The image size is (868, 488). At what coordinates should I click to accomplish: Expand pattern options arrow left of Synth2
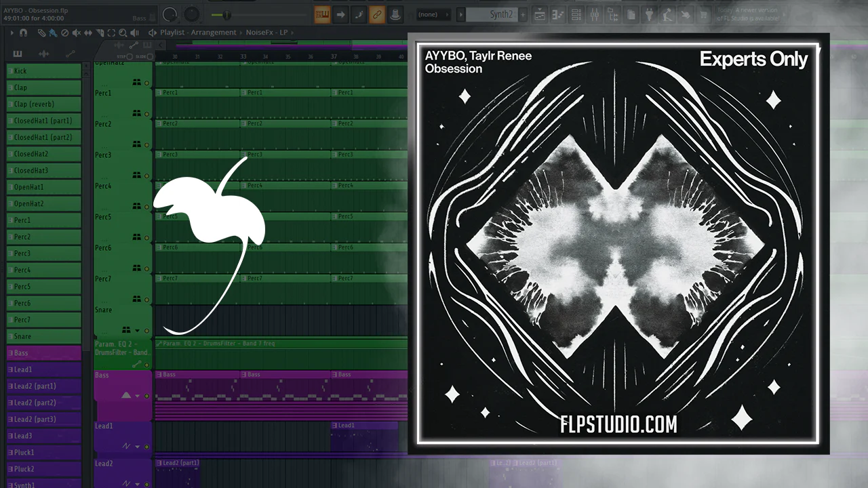pos(461,14)
